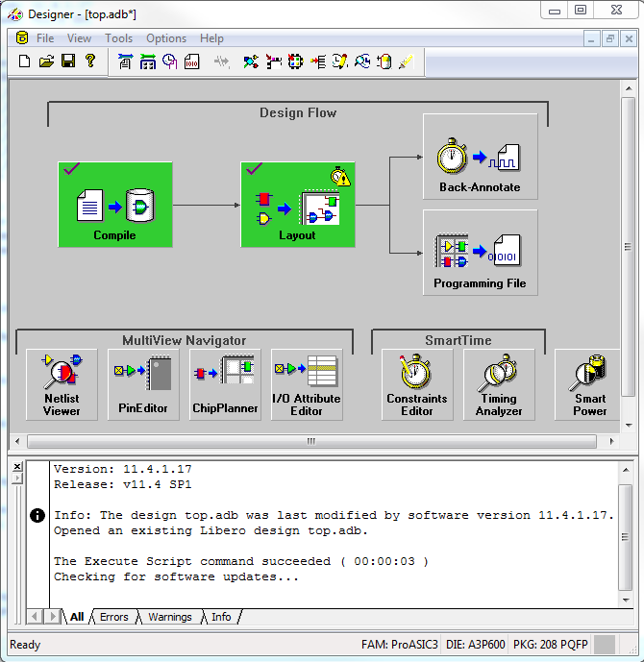This screenshot has width=644, height=662.
Task: Click the log window scroll-up arrow
Action: point(626,470)
